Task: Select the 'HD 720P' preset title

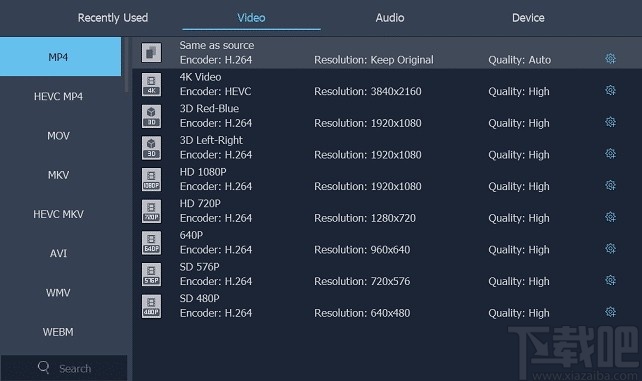Action: coord(200,203)
